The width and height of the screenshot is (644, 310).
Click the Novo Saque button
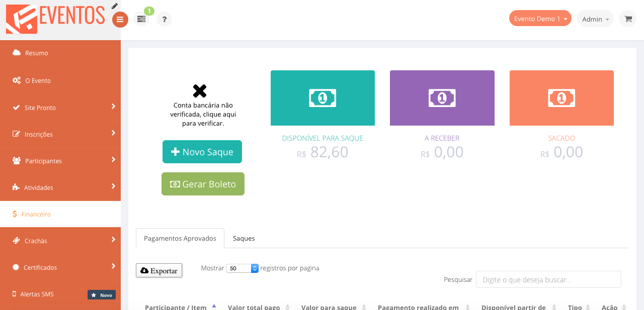[202, 152]
